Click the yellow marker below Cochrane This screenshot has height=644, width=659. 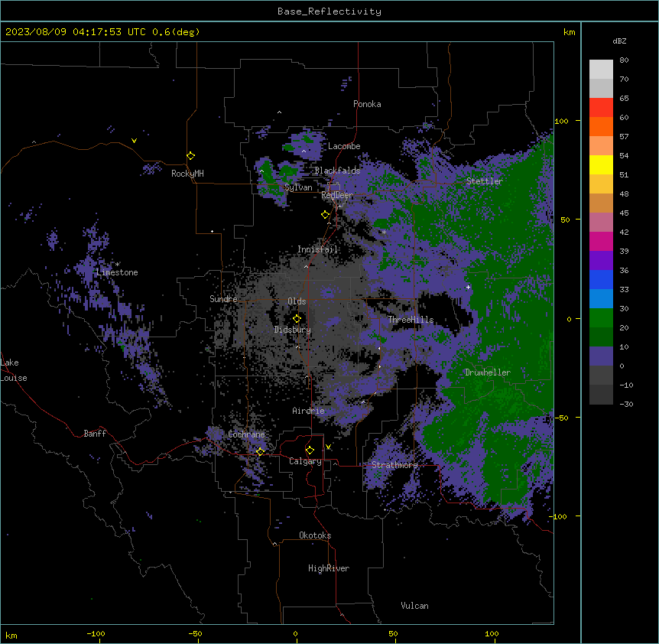click(x=260, y=452)
